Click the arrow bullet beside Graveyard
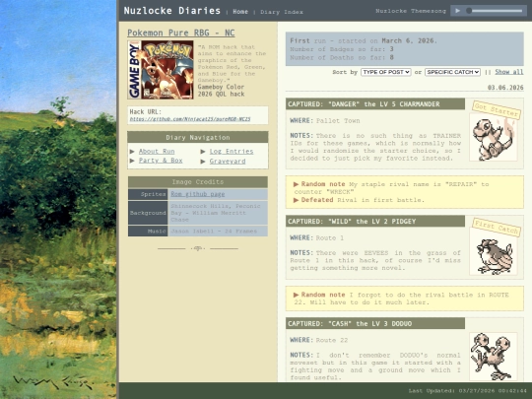This screenshot has width=532, height=399. pos(203,162)
